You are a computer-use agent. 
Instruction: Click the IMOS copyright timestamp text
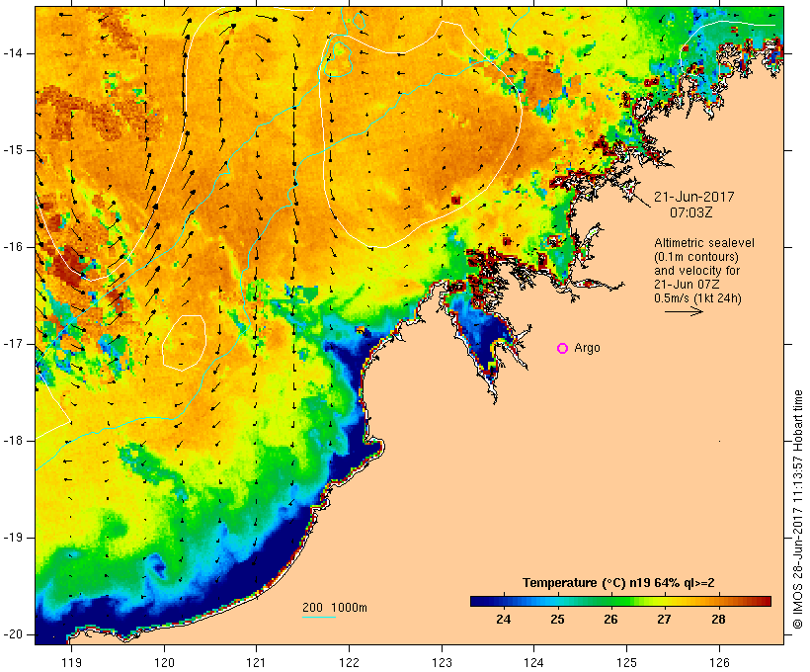click(798, 510)
